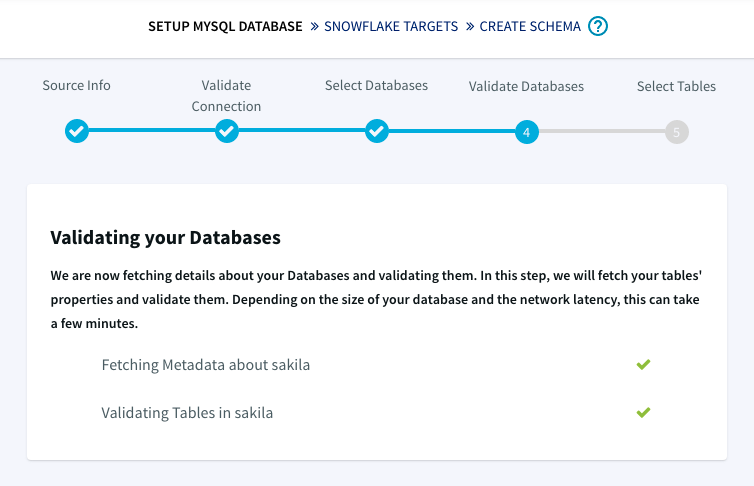
Task: Click the Source Info completed checkmark circle
Action: point(77,131)
